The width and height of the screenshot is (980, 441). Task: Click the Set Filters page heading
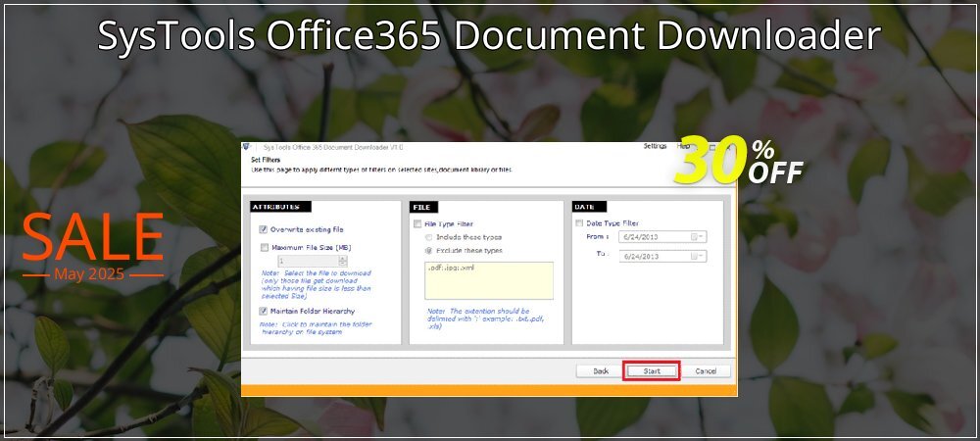coord(266,160)
